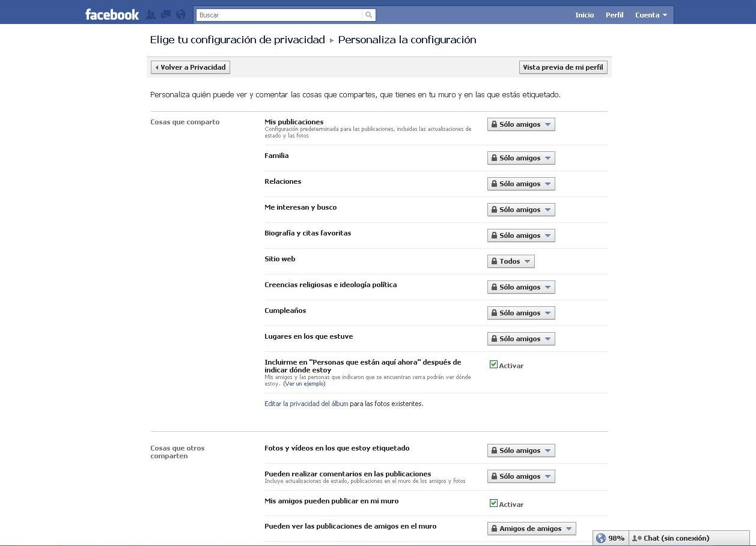Expand the Sitio web 'Todos' dropdown
Image resolution: width=756 pixels, height=546 pixels.
point(510,261)
